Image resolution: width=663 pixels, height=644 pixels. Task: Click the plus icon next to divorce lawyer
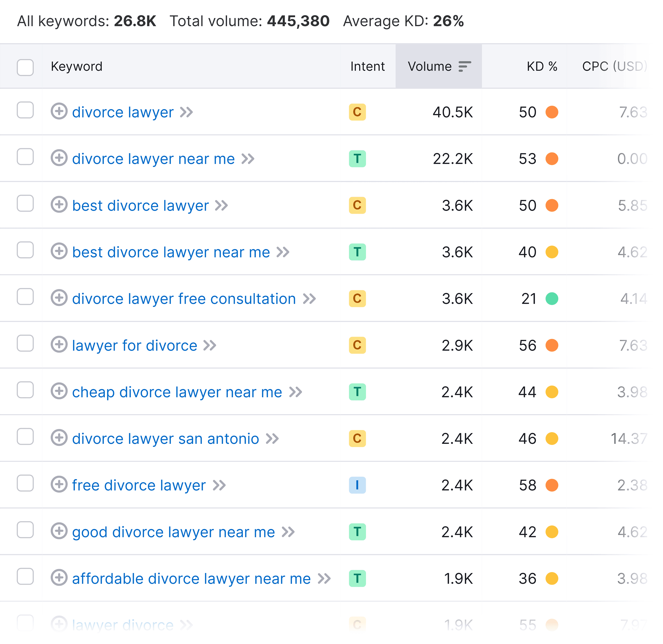tap(59, 112)
